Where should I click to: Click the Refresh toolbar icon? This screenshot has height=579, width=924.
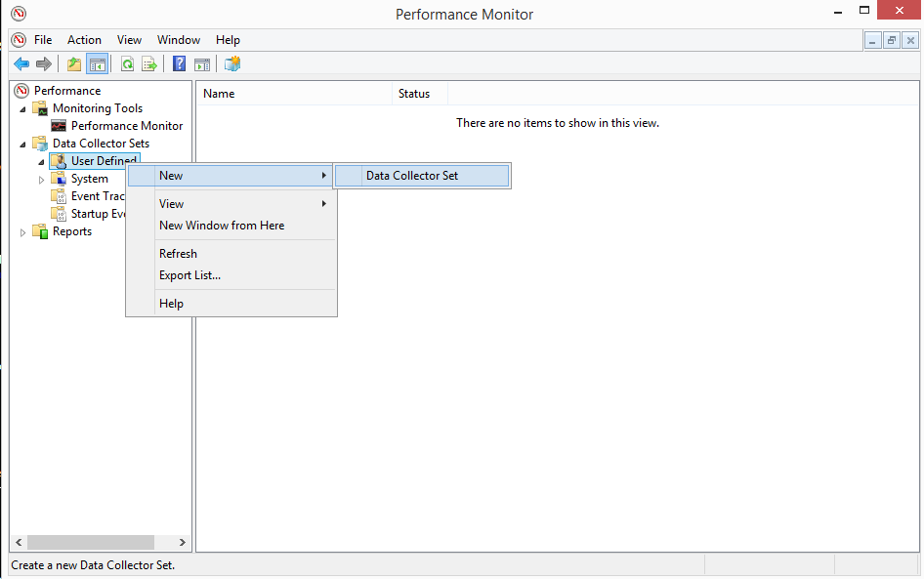coord(127,64)
